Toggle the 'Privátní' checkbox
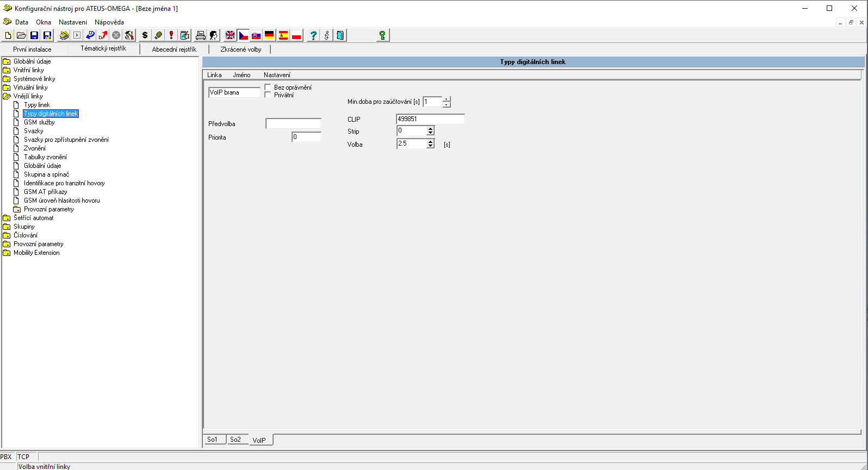Screen dimensions: 868x470 [268, 95]
